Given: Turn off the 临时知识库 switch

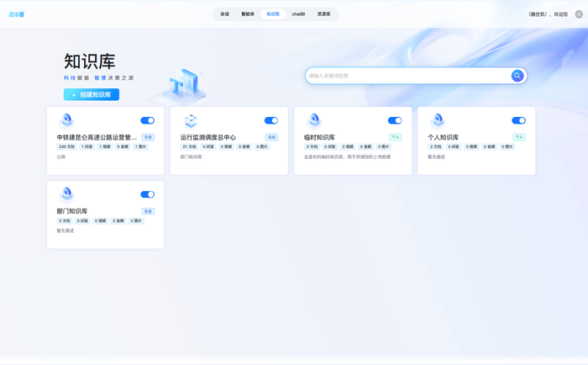Looking at the screenshot, I should (x=395, y=120).
